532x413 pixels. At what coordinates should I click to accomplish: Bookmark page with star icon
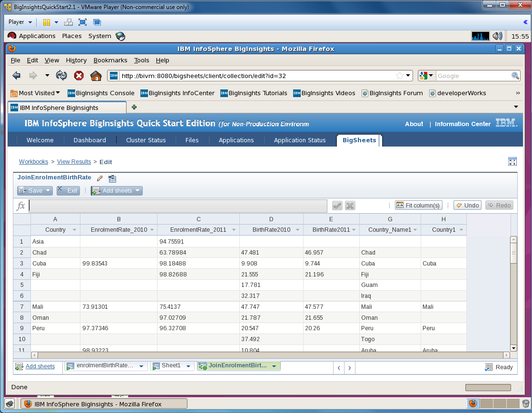pyautogui.click(x=400, y=76)
